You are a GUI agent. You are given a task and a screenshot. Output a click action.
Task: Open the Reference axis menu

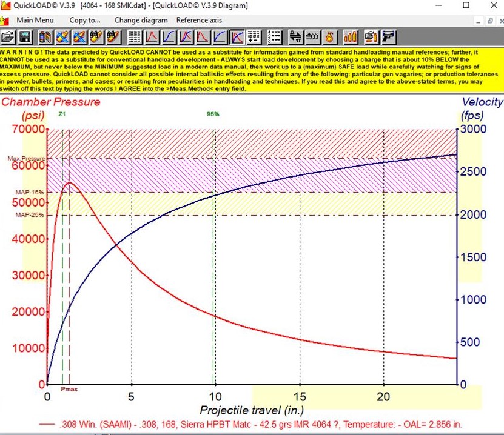click(199, 20)
